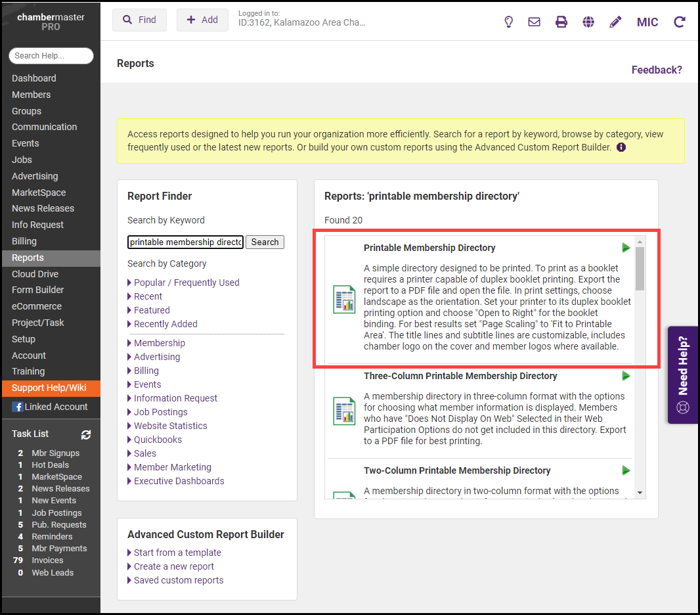Run Three-Column Printable Membership Directory report
Image resolution: width=700 pixels, height=615 pixels.
point(626,376)
